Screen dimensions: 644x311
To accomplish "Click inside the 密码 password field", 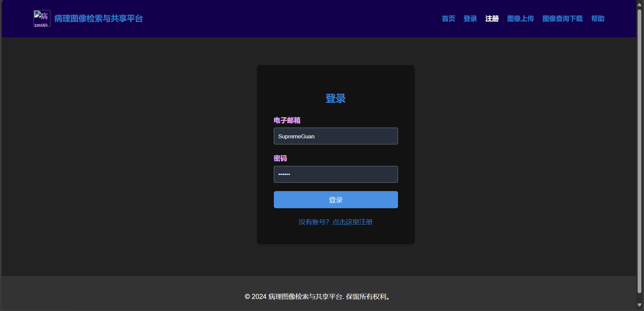I will (x=336, y=174).
